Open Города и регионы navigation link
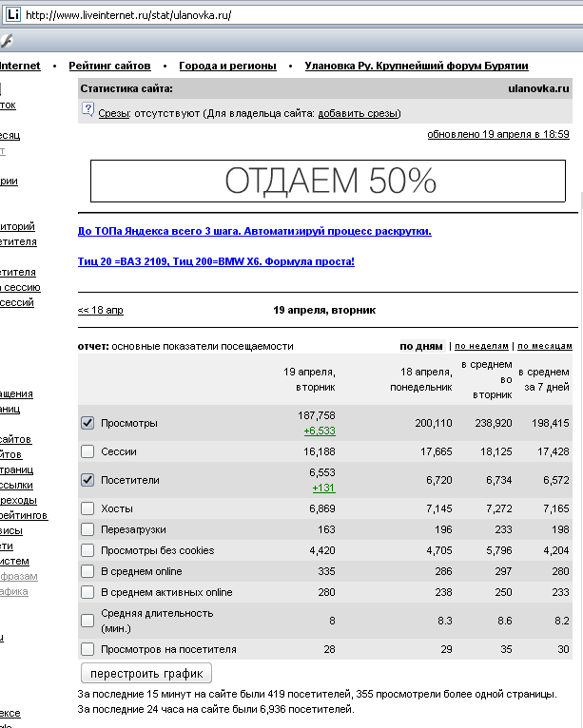Viewport: 583px width, 728px height. click(227, 66)
